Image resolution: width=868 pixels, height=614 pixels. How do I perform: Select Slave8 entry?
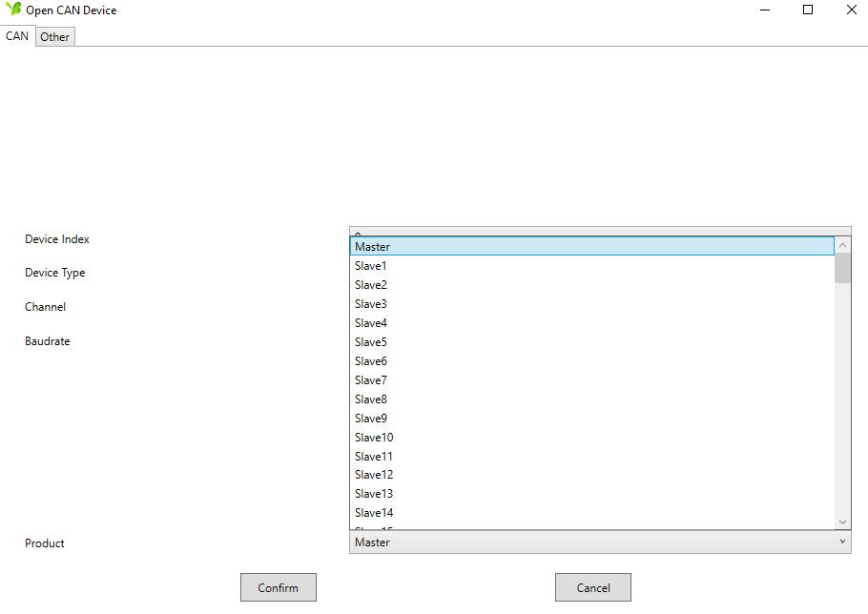[x=591, y=399]
